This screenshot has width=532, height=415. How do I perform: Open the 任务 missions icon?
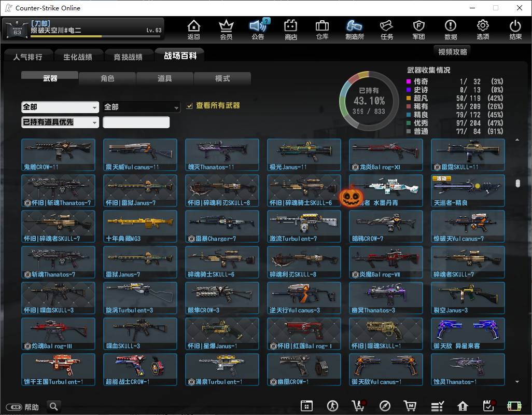point(387,30)
